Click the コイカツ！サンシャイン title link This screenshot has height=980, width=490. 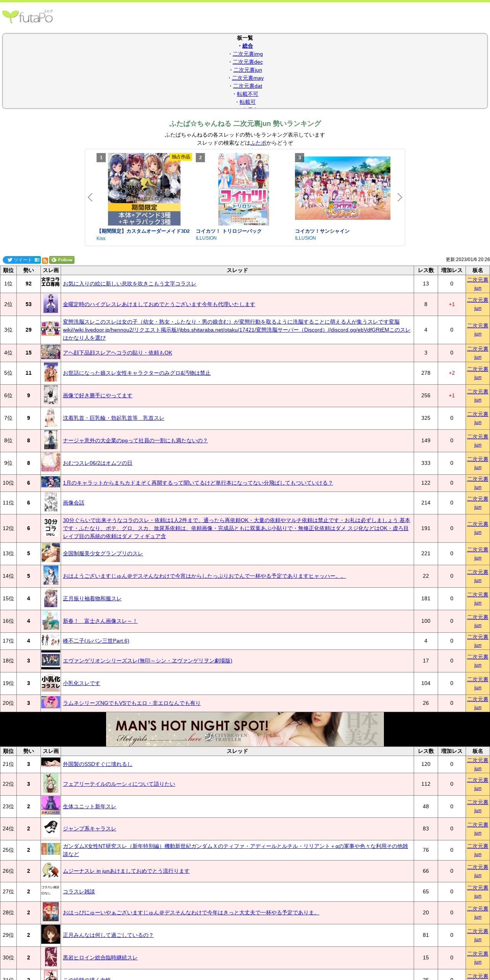(x=322, y=231)
